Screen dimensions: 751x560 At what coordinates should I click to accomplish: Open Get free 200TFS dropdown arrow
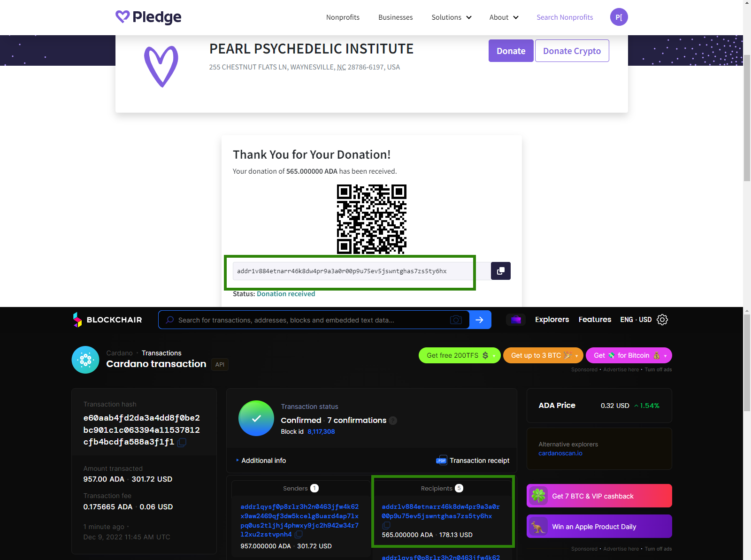tap(494, 356)
